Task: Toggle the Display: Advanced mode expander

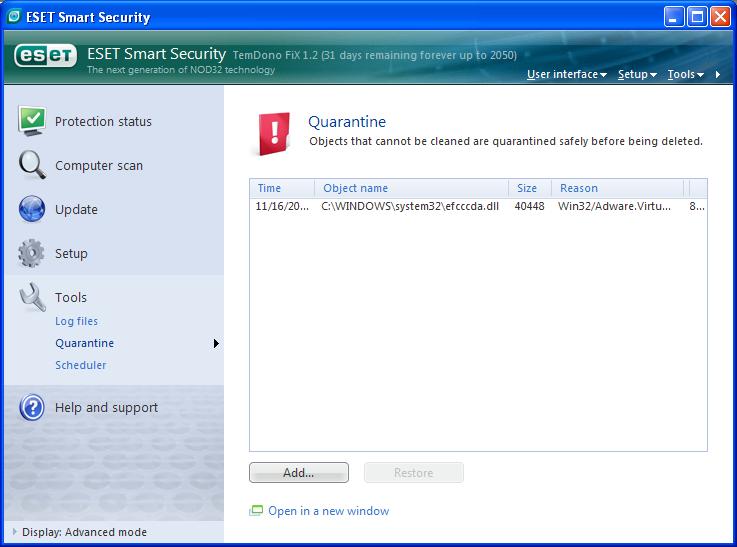Action: (14, 531)
